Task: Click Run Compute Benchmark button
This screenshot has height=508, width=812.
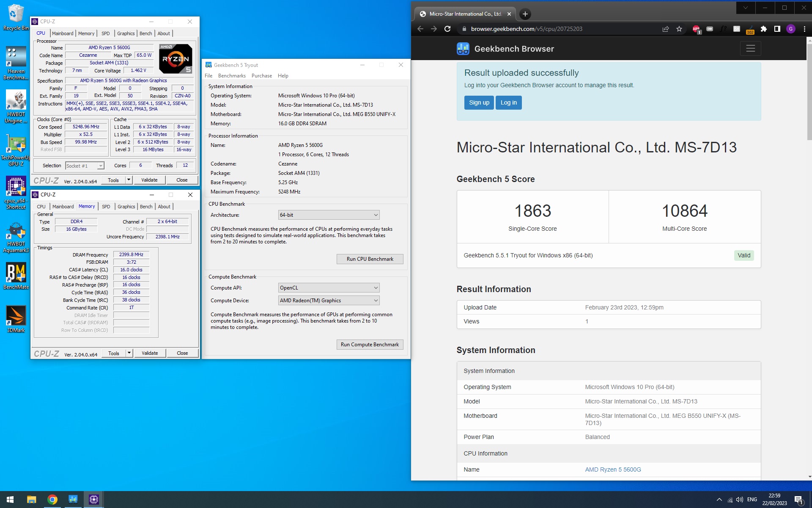Action: [x=370, y=345]
